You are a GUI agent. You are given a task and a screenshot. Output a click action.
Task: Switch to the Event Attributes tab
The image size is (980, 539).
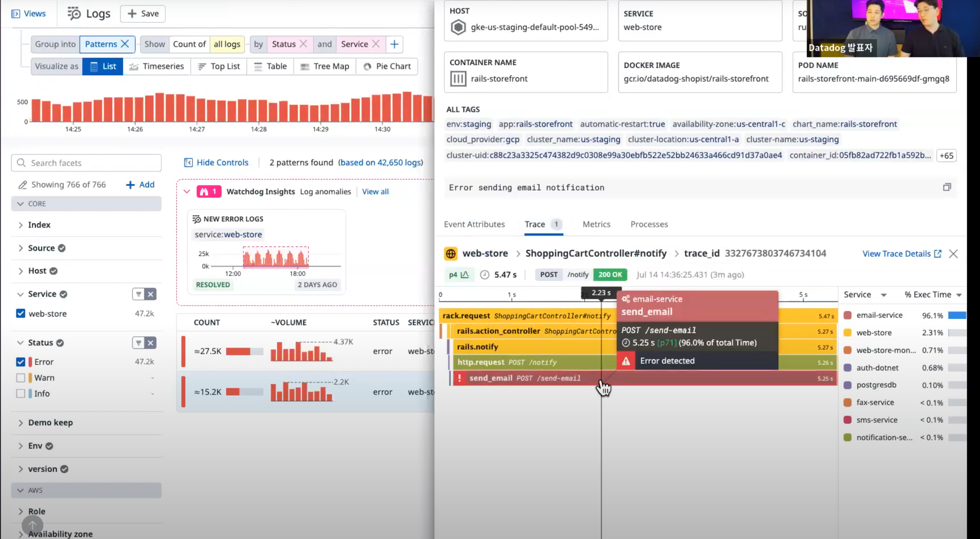[474, 224]
